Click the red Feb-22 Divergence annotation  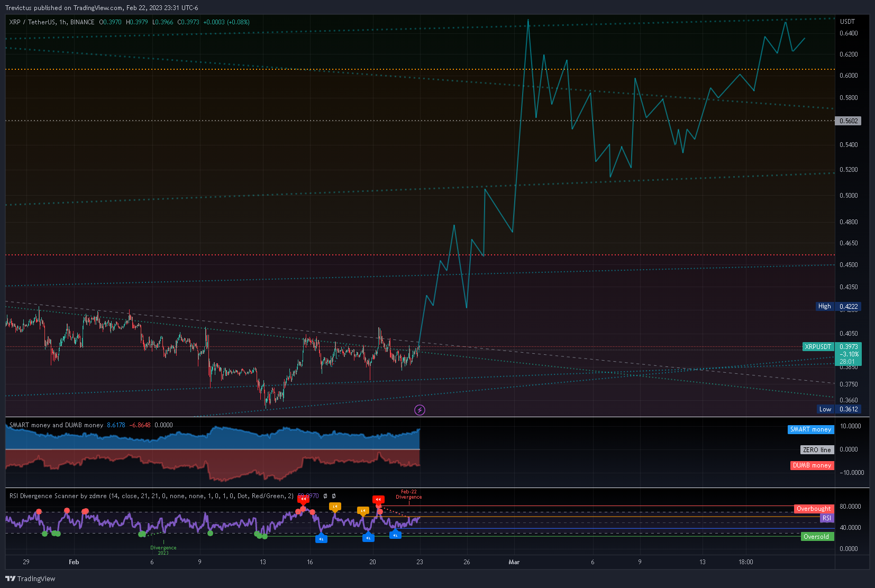tap(409, 494)
